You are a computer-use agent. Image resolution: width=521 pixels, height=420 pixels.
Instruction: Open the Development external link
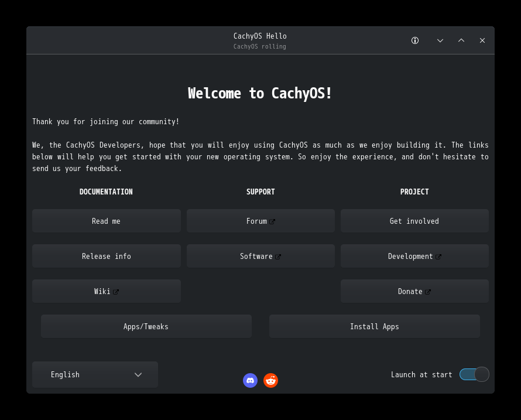coord(414,256)
